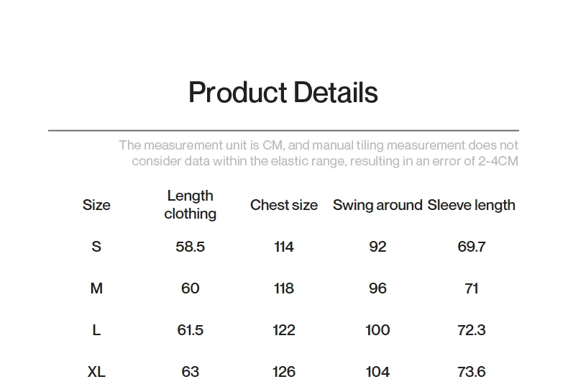Click the 100 swing around value
568x392 pixels.
[377, 330]
